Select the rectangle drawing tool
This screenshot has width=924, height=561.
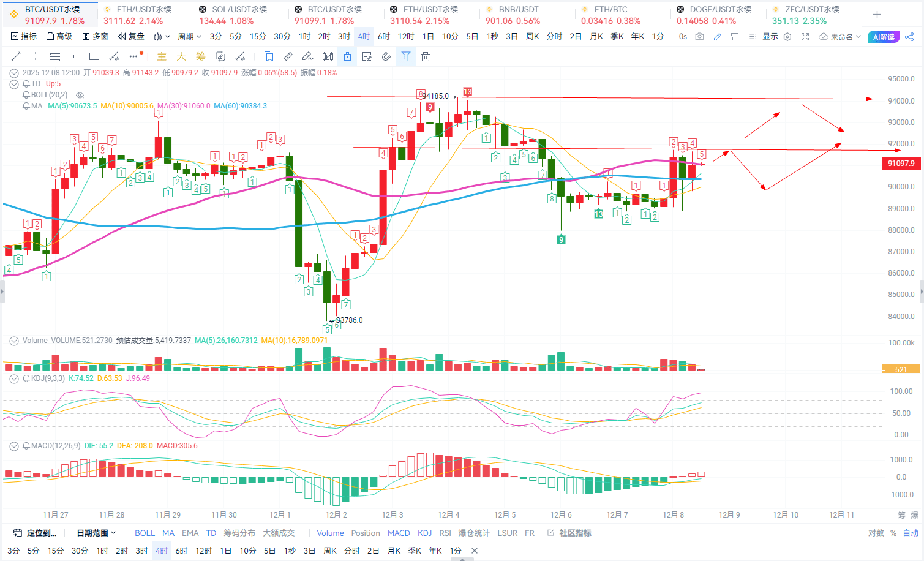[94, 56]
